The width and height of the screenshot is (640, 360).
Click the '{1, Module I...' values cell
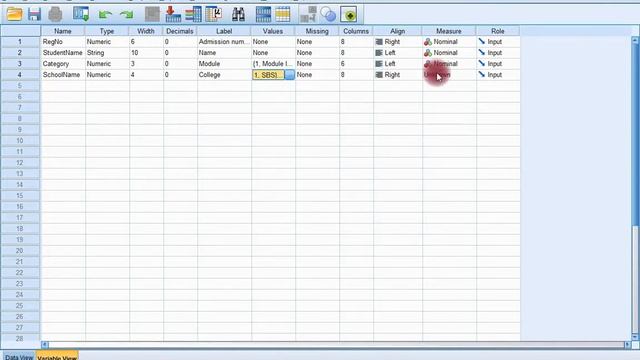(273, 64)
